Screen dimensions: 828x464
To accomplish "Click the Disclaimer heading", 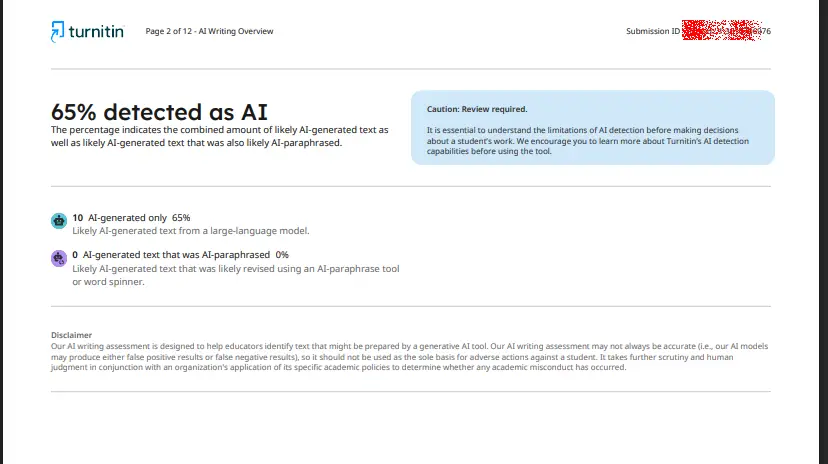I will (x=71, y=335).
